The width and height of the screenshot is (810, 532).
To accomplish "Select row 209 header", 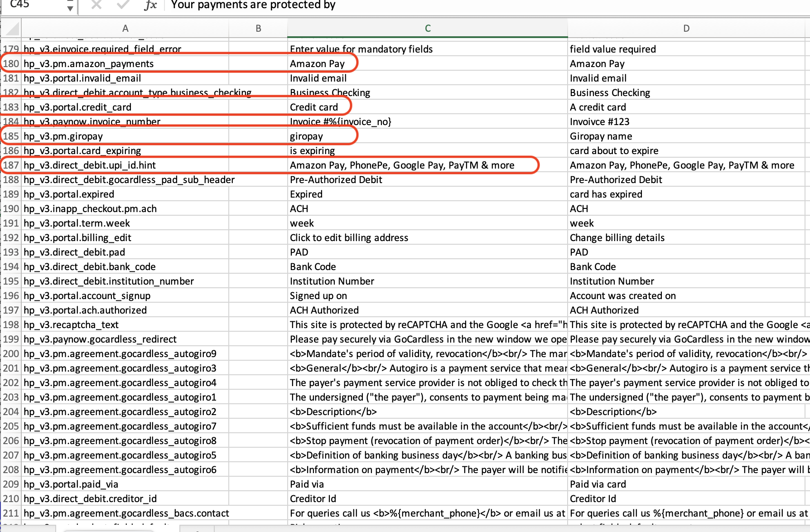I will (x=11, y=484).
